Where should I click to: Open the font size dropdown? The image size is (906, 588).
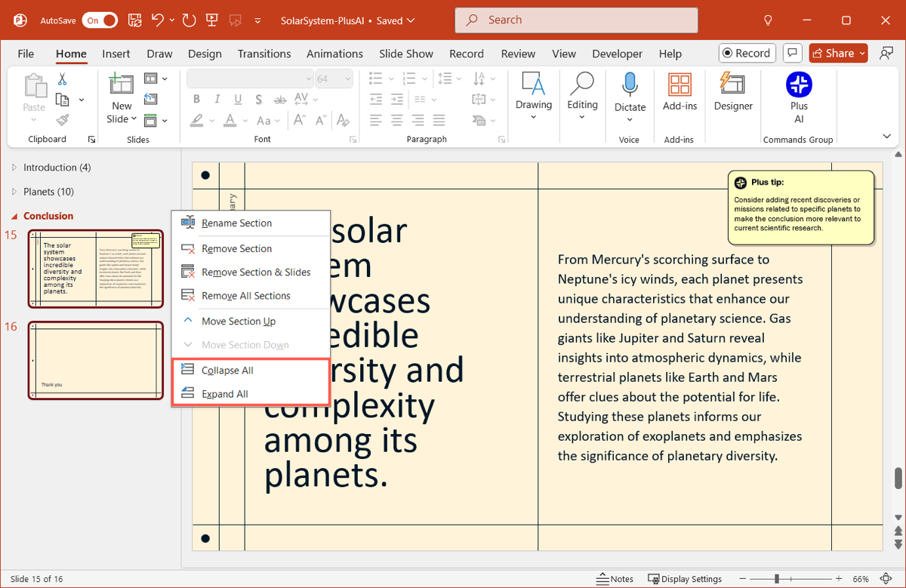click(x=348, y=79)
